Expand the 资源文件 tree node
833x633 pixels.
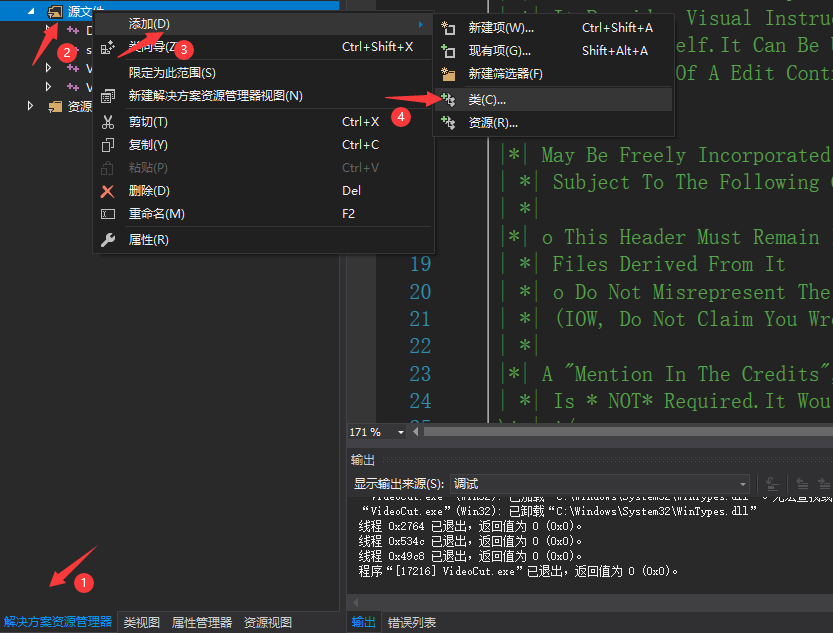point(30,104)
